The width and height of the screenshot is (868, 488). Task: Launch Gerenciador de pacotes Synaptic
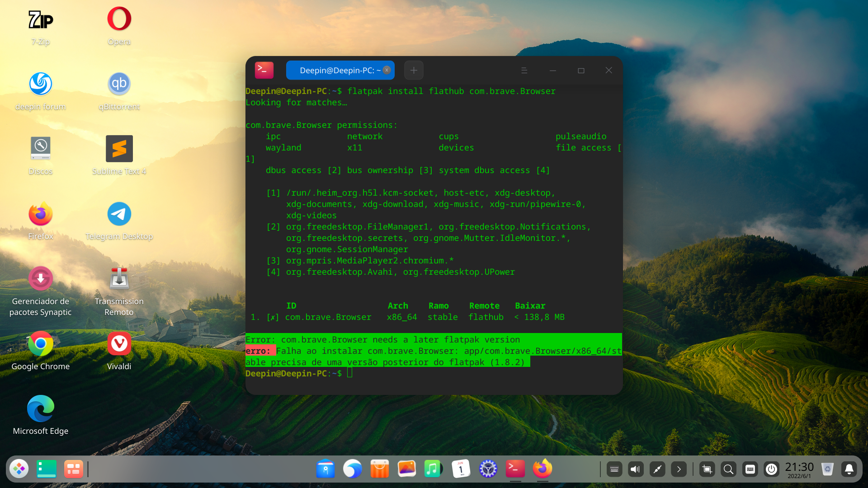(x=40, y=279)
